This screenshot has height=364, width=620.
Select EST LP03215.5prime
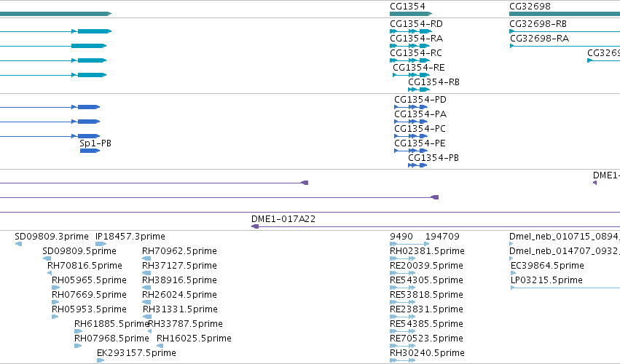click(547, 280)
